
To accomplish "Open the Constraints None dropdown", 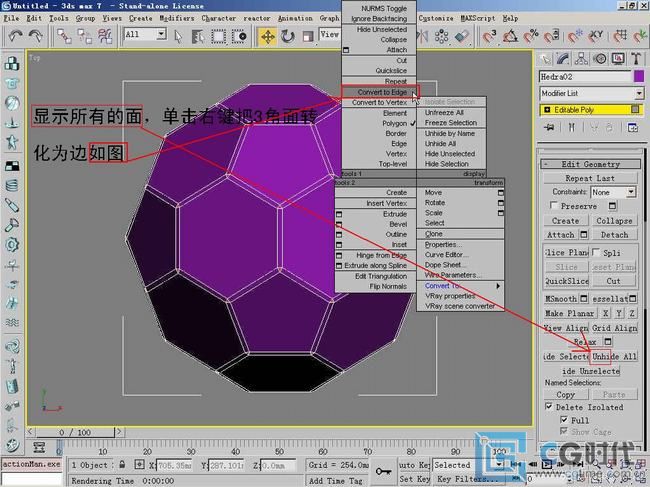I will point(612,191).
